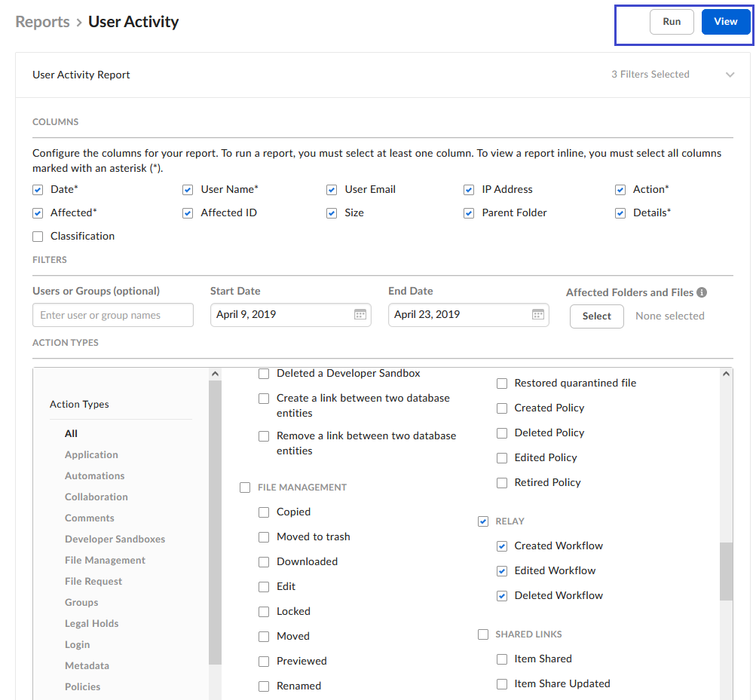Expand the 3 Filters Selected section
This screenshot has height=700, width=756.
pos(729,75)
